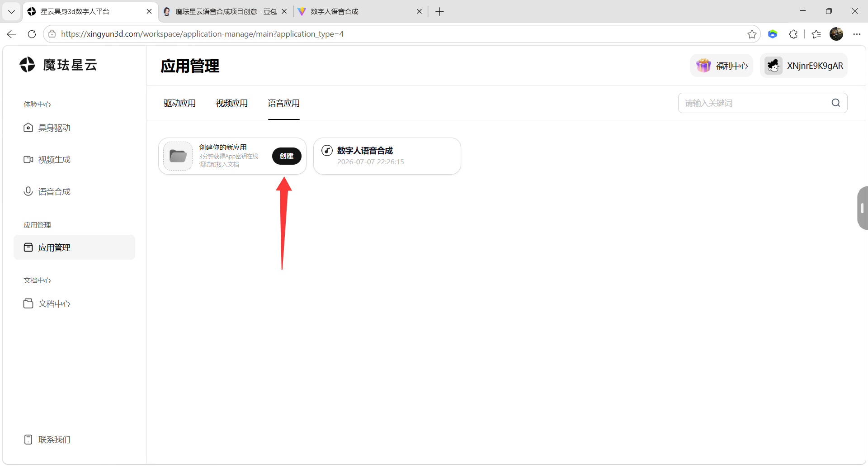
Task: Switch to the 驱动应用 tab
Action: point(179,103)
